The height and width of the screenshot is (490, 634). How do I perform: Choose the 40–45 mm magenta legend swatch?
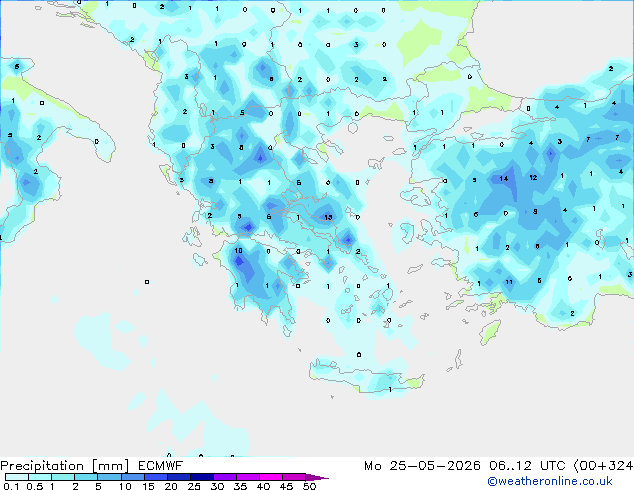271,477
